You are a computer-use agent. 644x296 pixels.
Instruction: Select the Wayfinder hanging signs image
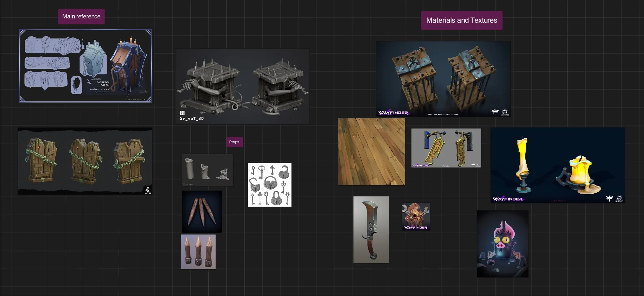(x=446, y=148)
